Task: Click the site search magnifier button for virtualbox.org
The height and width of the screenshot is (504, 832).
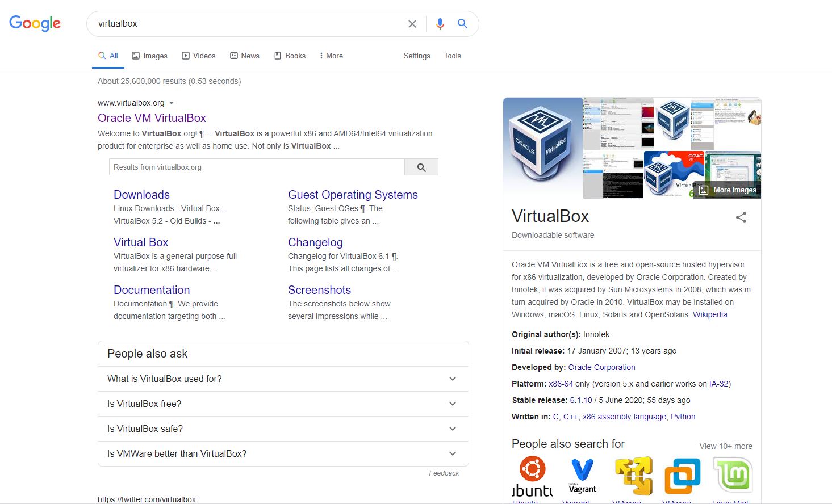Action: 421,167
